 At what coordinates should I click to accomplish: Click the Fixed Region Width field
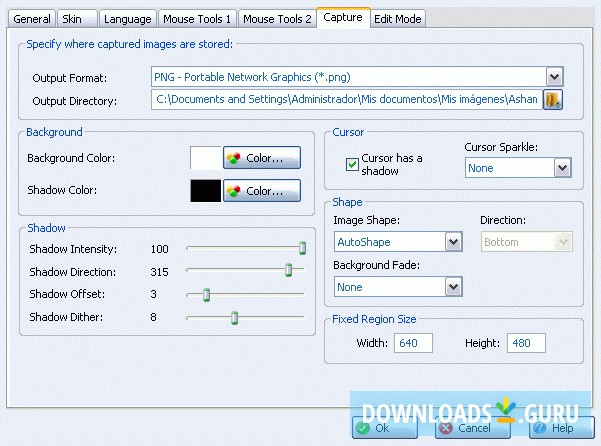point(414,343)
